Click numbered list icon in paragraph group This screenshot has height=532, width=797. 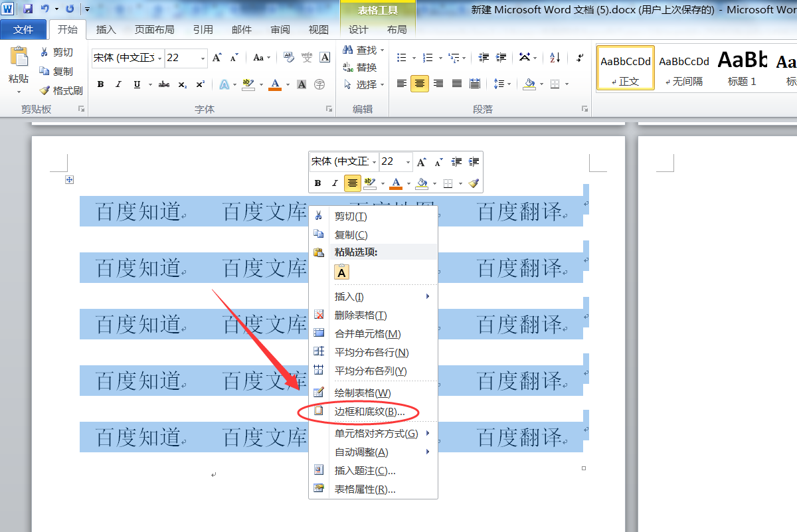428,58
